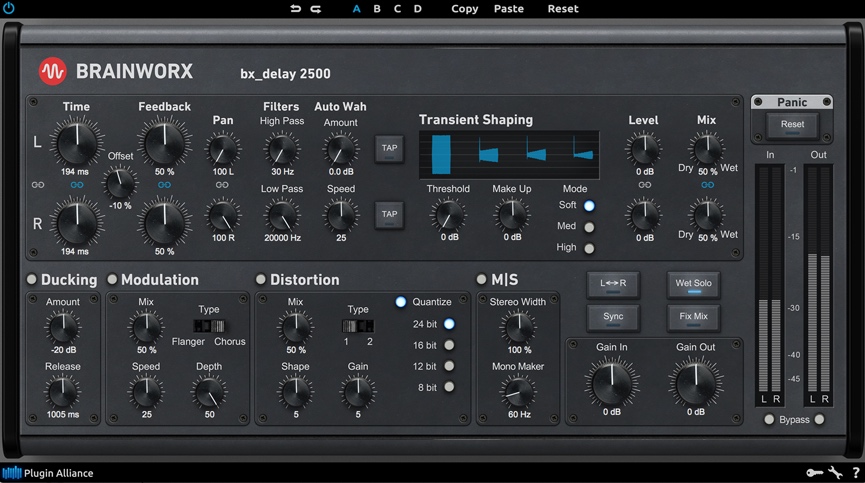Click the Sync button

coord(613,318)
